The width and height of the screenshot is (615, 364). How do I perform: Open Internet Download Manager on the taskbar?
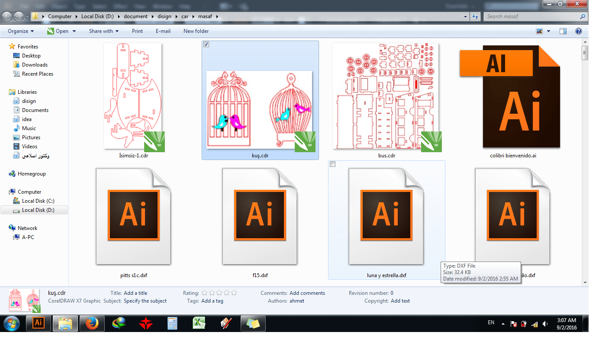coord(119,323)
